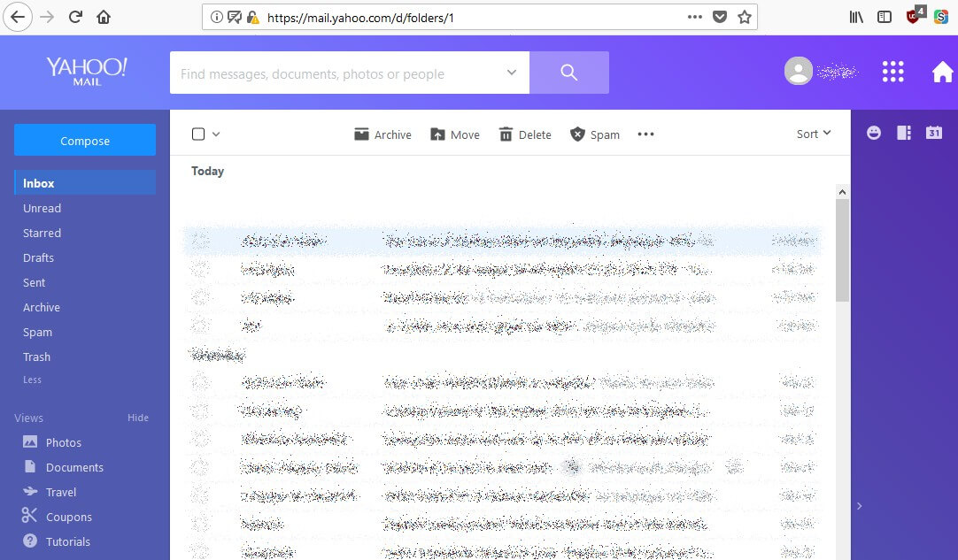Click the More actions three-dot toolbar icon
958x560 pixels.
[x=645, y=134]
